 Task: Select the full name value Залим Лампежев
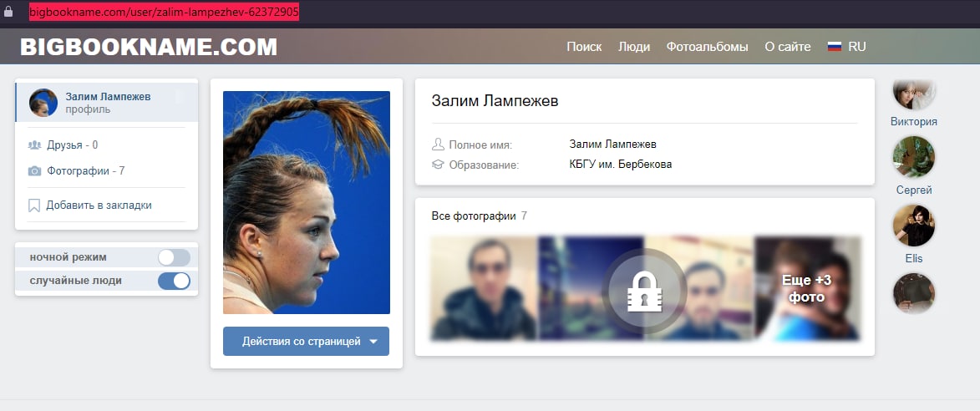click(613, 145)
